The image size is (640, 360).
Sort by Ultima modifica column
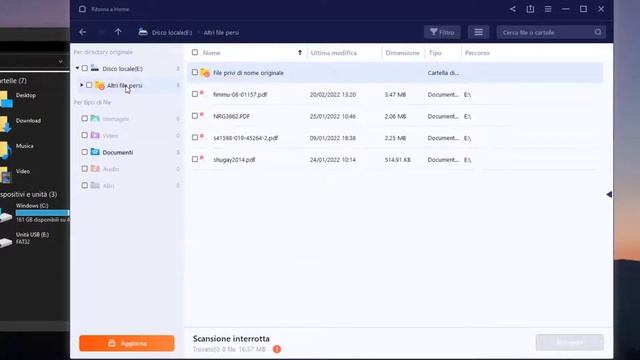pos(333,53)
